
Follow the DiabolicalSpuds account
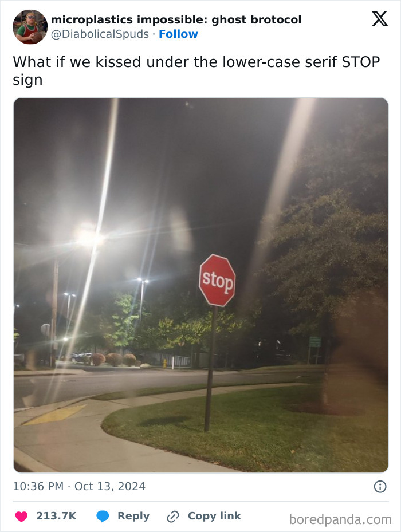click(178, 34)
